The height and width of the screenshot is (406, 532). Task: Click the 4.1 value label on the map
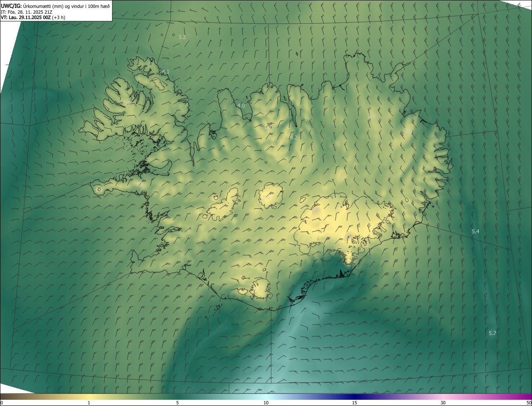click(165, 72)
